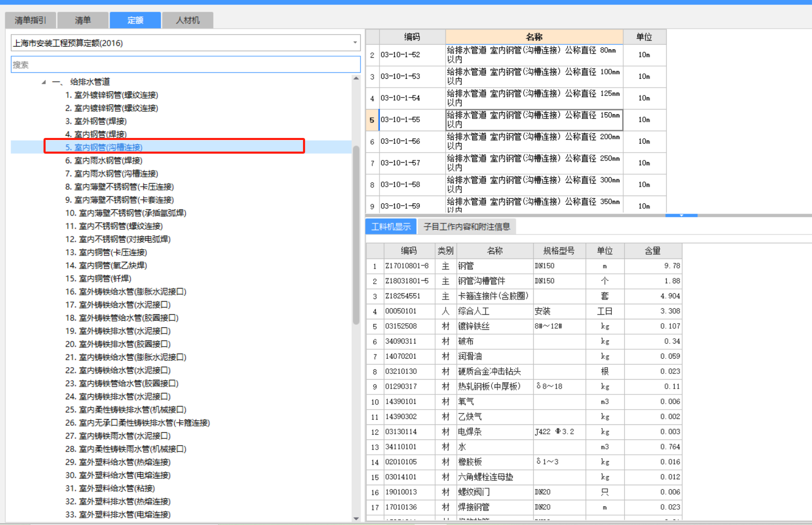Click the 单位 header in quota table

[x=644, y=37]
